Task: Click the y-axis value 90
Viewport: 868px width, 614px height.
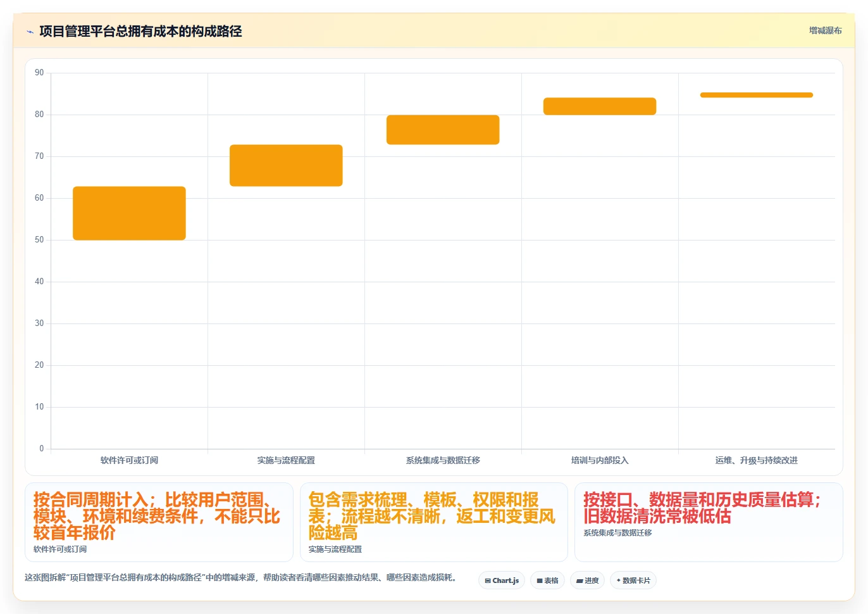Action: tap(39, 73)
